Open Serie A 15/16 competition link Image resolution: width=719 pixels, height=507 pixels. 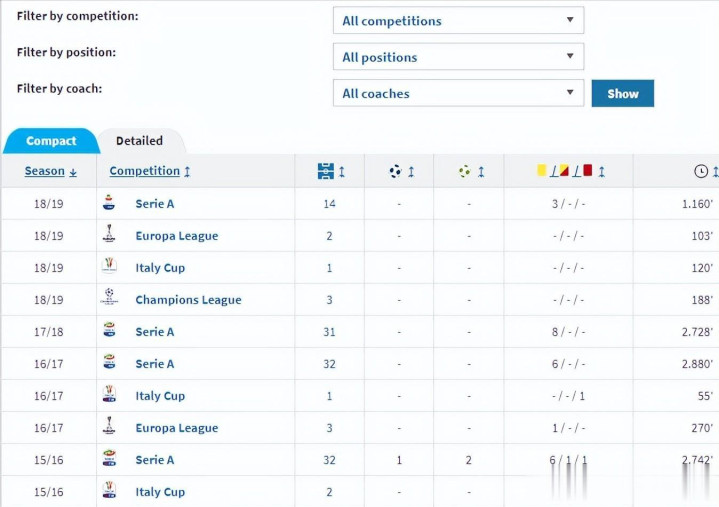pos(155,460)
